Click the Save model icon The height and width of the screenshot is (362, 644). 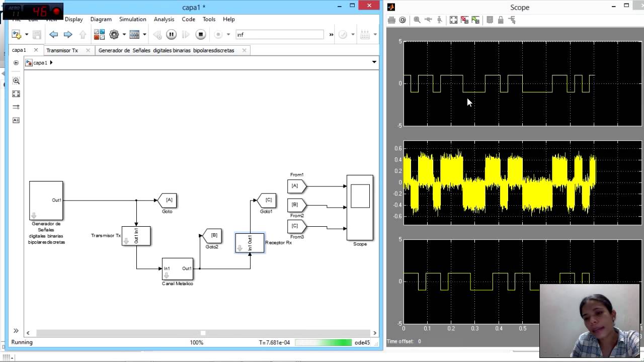coord(37,35)
